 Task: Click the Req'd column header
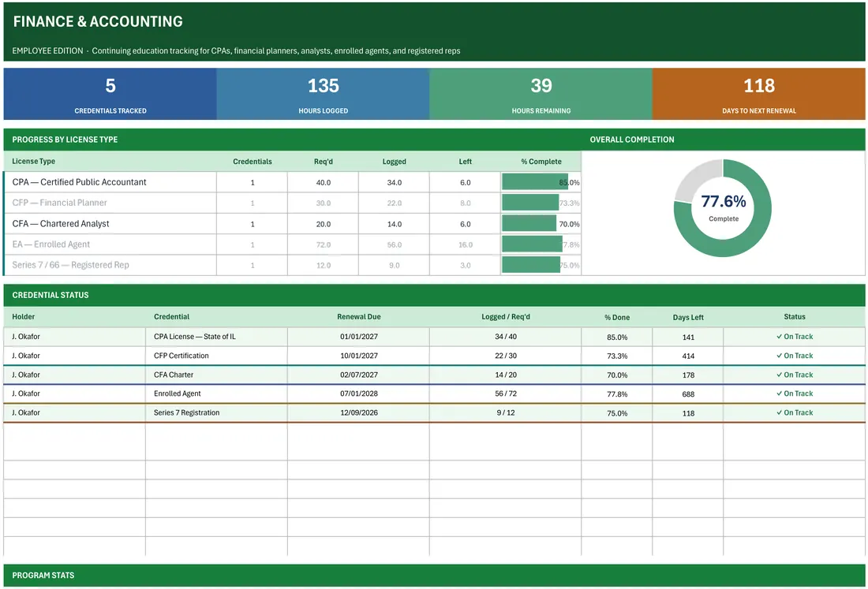[x=324, y=162]
